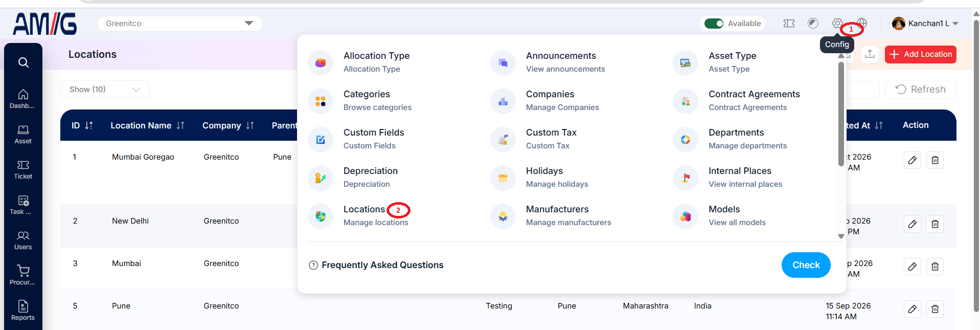Click the AMIG logo
Screen dimensions: 980x330
click(45, 24)
